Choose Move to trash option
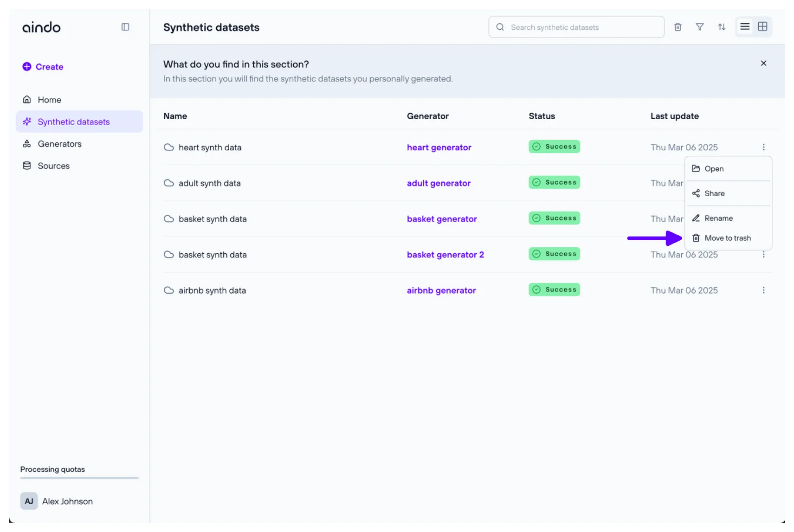The height and width of the screenshot is (532, 794). click(x=727, y=238)
